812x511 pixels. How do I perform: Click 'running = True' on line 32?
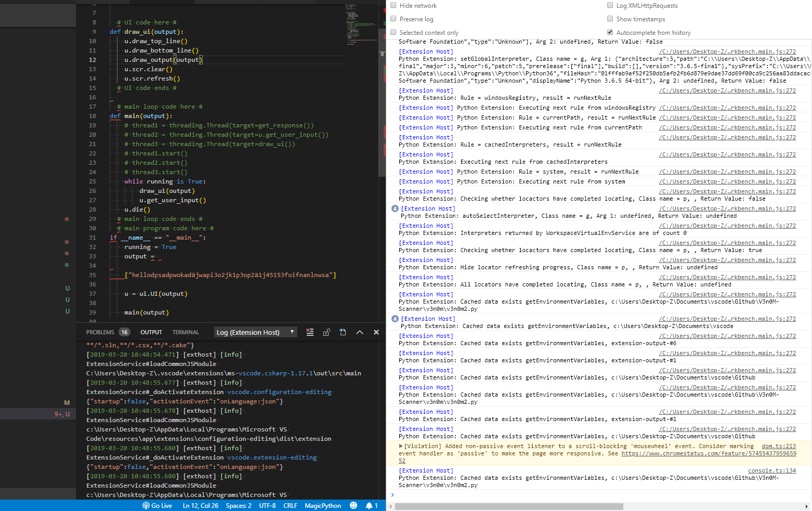pos(150,247)
